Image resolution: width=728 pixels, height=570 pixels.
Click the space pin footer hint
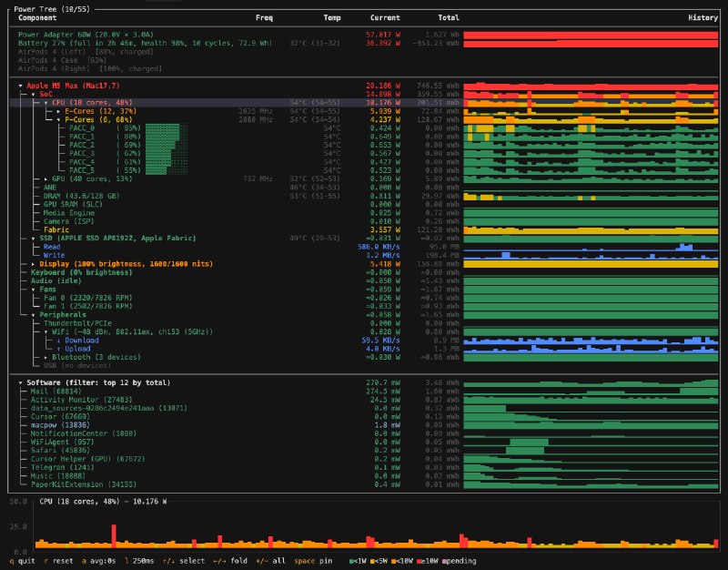[313, 561]
